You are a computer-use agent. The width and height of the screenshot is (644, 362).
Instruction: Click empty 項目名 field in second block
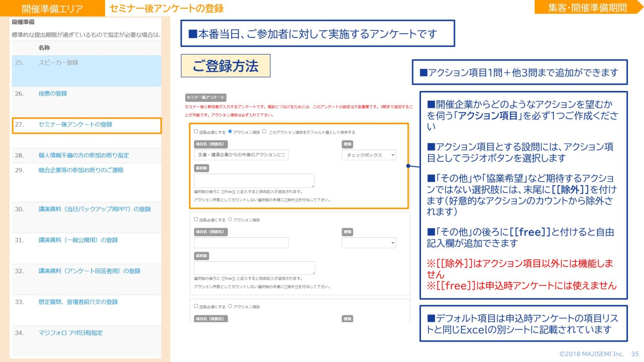[x=241, y=243]
